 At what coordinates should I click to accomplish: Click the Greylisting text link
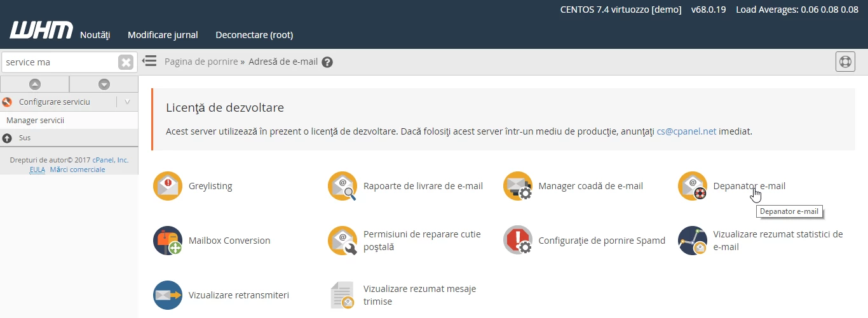tap(210, 186)
